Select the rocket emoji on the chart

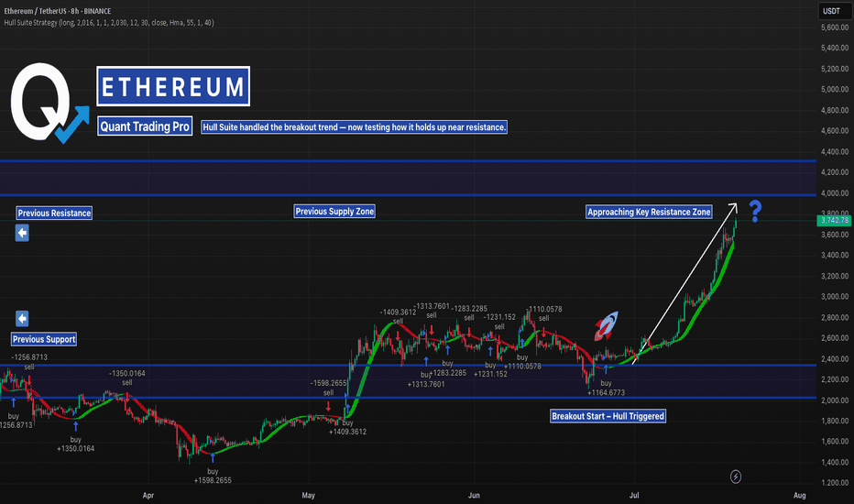click(x=607, y=325)
